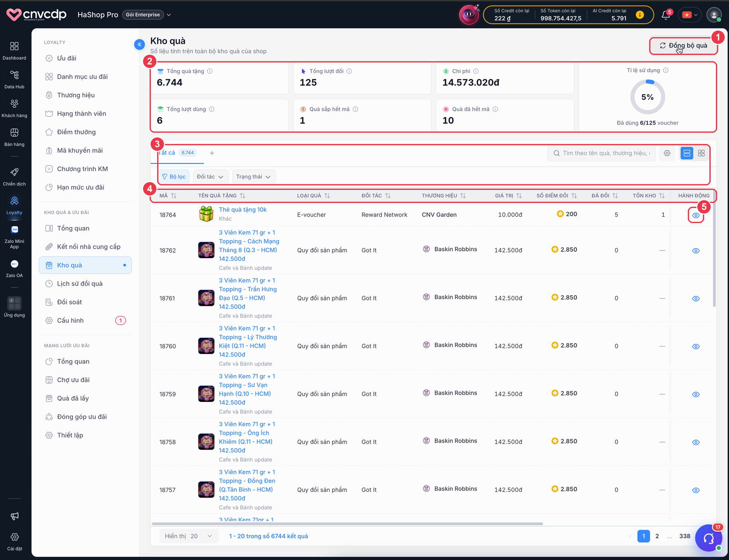
Task: Switch to list view layout
Action: point(687,153)
